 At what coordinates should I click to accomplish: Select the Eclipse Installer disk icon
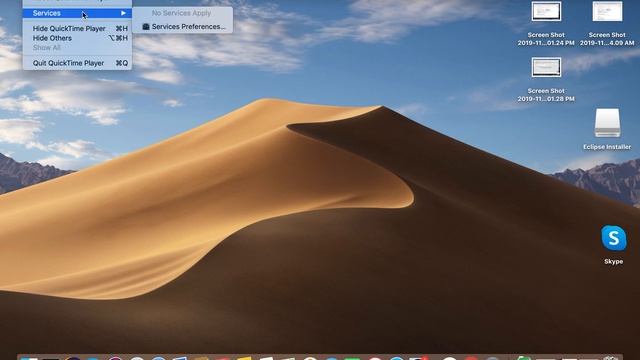pyautogui.click(x=607, y=123)
